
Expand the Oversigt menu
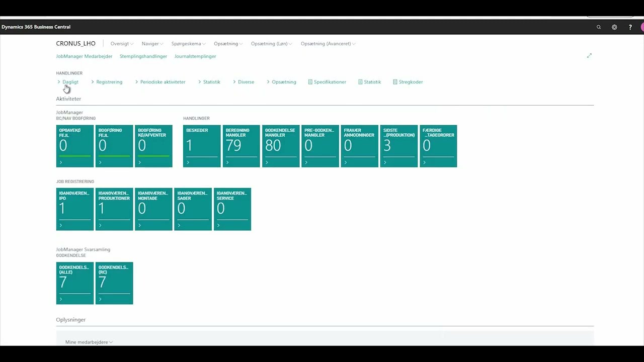tap(122, 44)
